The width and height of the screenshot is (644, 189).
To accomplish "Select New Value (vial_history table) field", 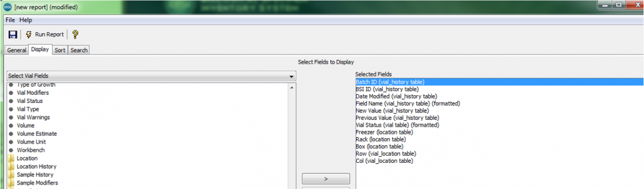I will click(392, 110).
